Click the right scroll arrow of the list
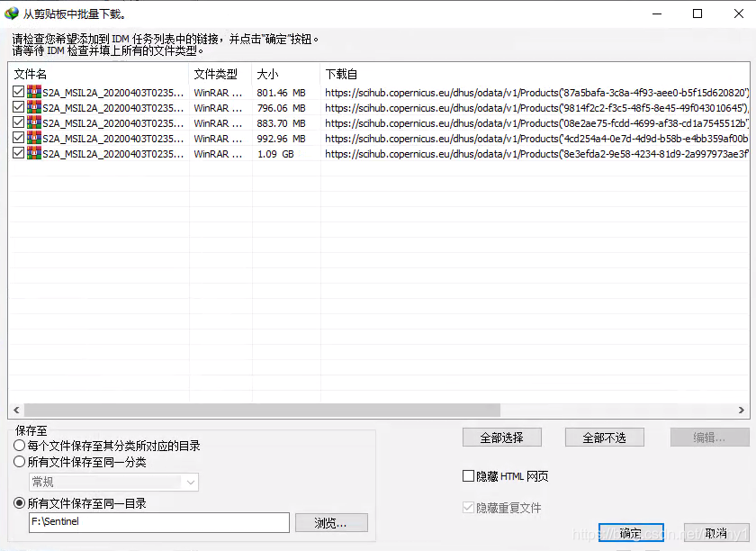Viewport: 756px width, 551px height. pos(742,411)
